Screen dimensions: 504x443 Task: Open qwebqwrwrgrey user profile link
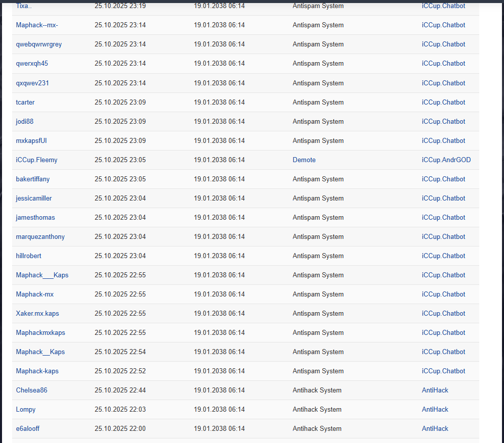(x=39, y=44)
